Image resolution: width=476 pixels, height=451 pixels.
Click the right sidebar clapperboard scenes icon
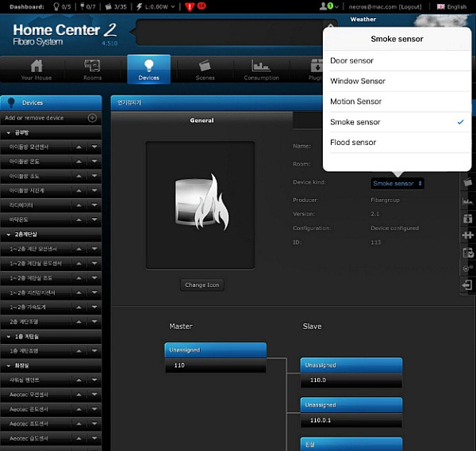(468, 182)
